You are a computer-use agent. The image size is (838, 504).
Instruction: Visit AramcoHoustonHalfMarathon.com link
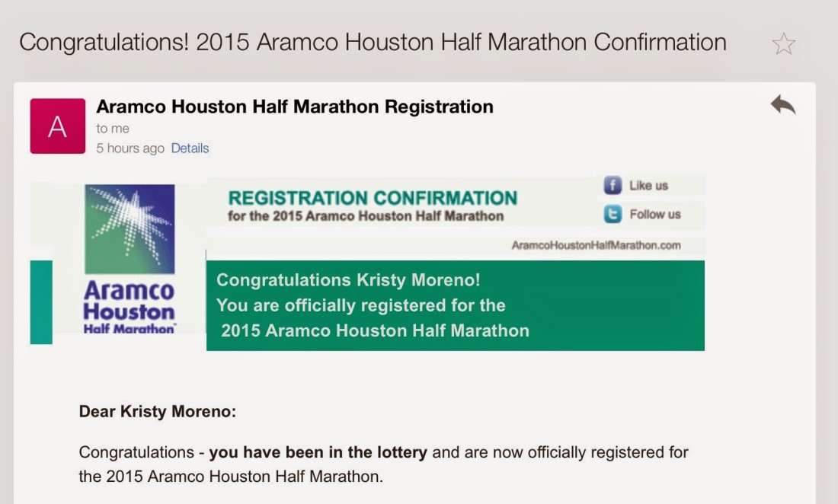[x=596, y=245]
